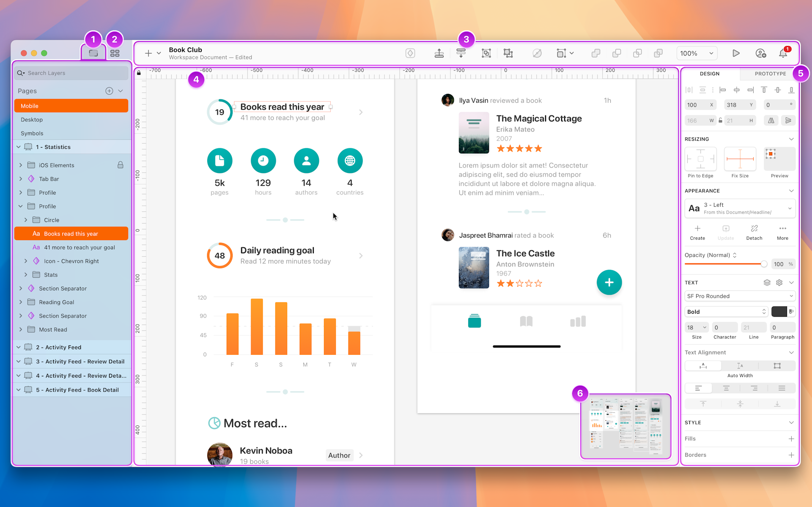Add a new page with plus icon
Image resolution: width=812 pixels, height=507 pixels.
pos(109,91)
